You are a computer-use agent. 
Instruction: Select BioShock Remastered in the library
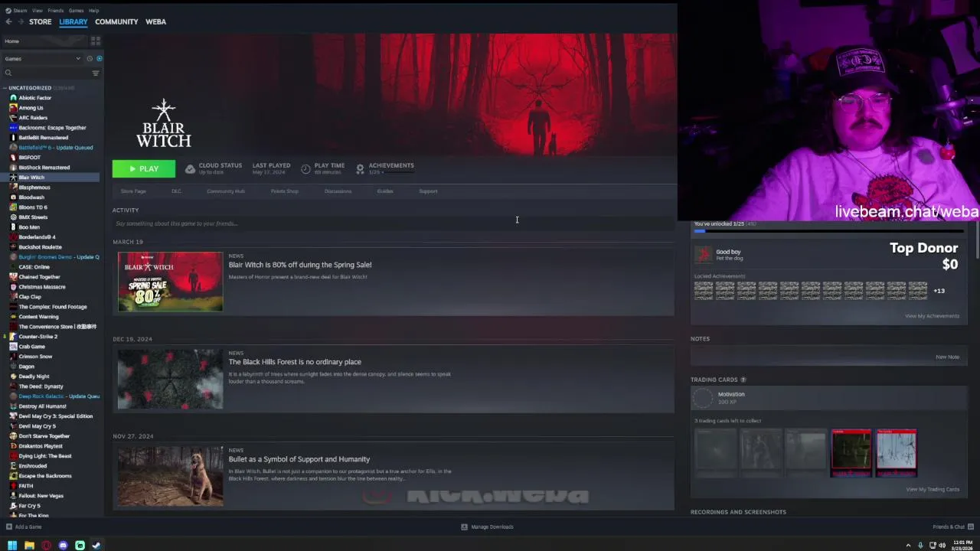point(44,168)
